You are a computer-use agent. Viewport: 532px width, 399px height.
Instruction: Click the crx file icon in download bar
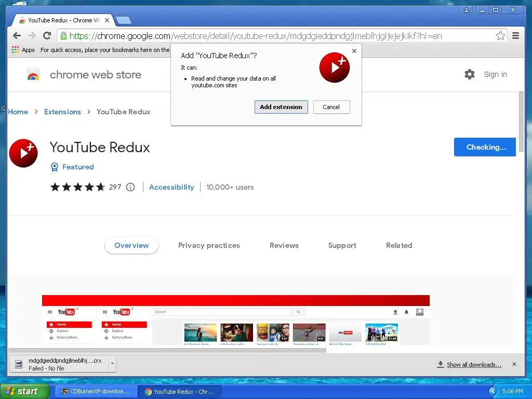tap(19, 364)
